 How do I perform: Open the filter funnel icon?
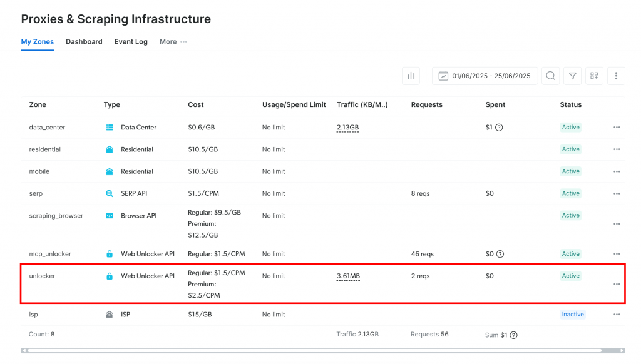(x=572, y=76)
